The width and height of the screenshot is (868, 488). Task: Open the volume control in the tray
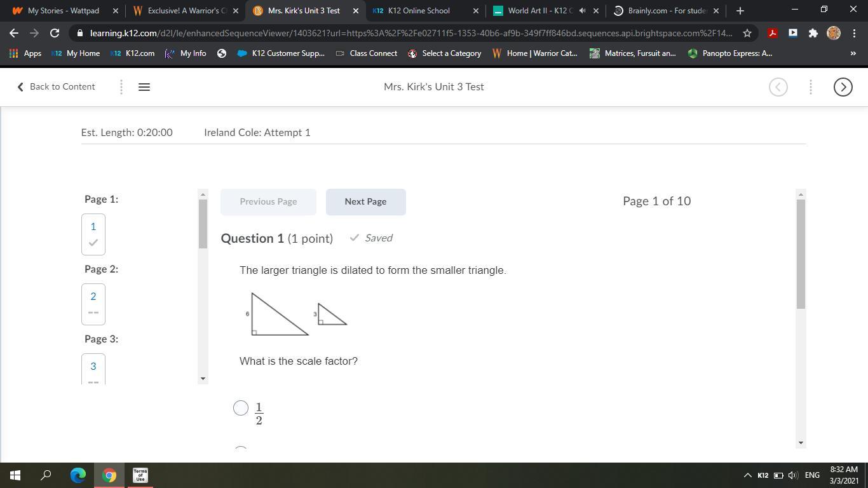pos(792,475)
